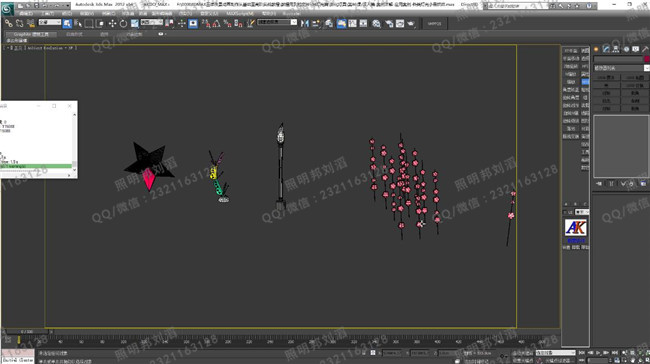Viewport: 650px width, 364px height.
Task: Click the custom text button after render icons
Action: (434, 24)
